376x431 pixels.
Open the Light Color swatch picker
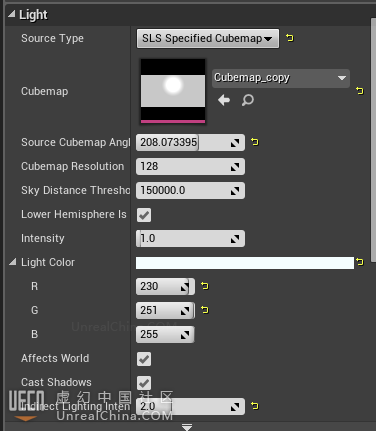tap(245, 263)
